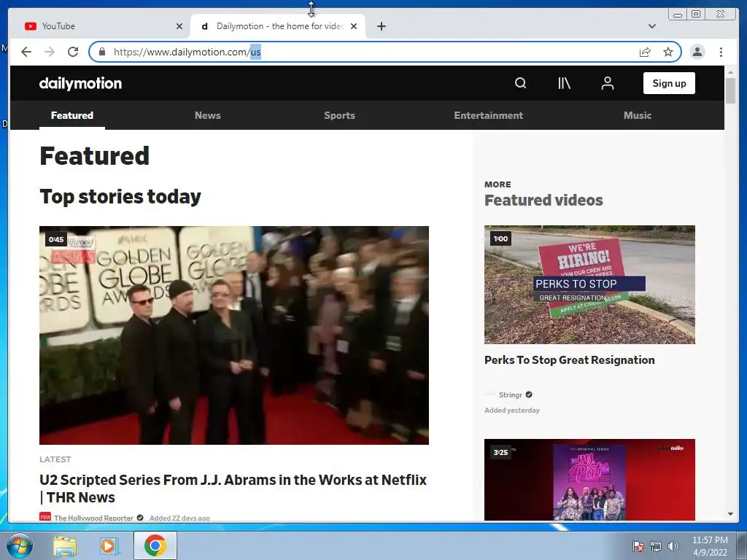
Task: Open a new tab with plus button
Action: pos(381,26)
